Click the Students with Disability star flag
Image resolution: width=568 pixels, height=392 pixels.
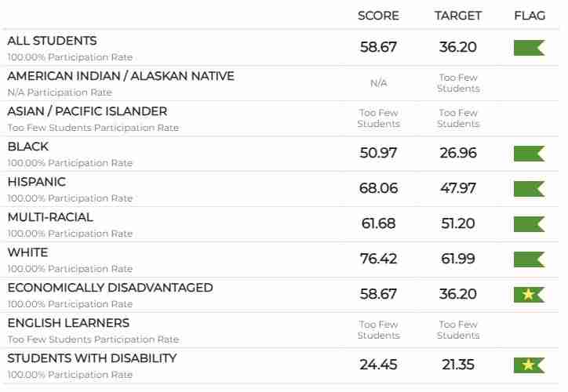pyautogui.click(x=529, y=365)
